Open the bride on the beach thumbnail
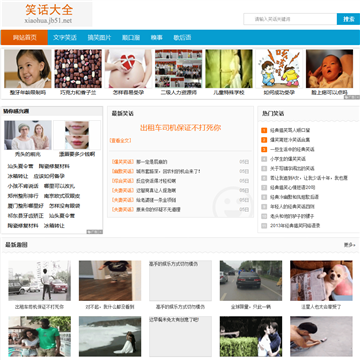 (x=110, y=336)
